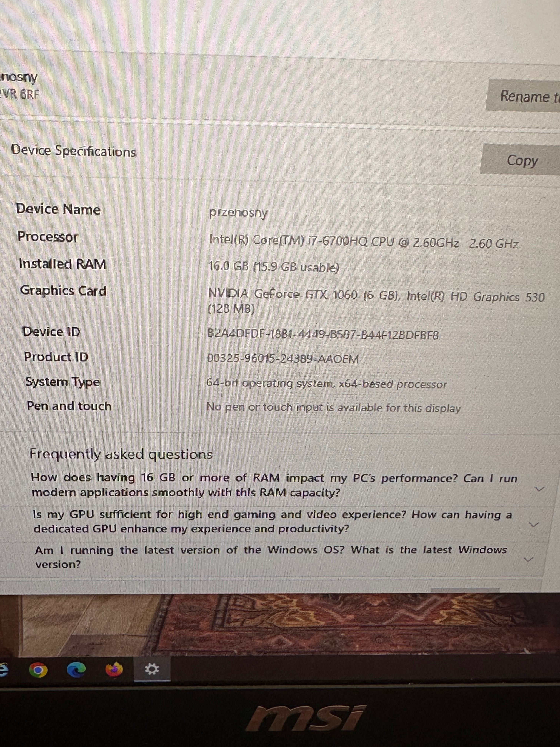Click the Frequently asked questions heading

[121, 454]
